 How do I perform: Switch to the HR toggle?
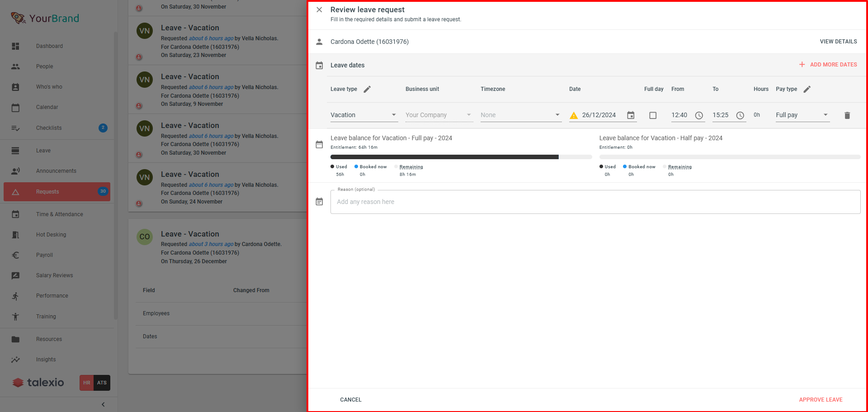point(86,383)
